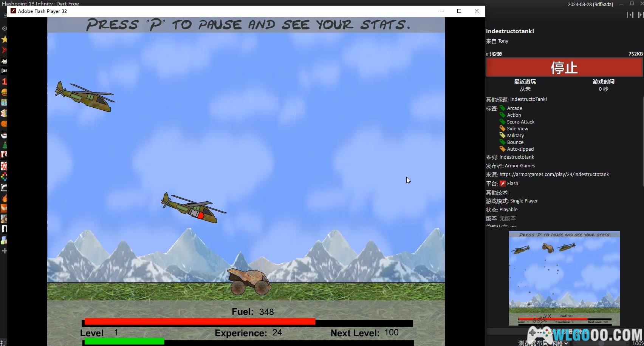The width and height of the screenshot is (644, 346).
Task: Click the yellow star favorites icon in sidebar
Action: click(x=4, y=39)
